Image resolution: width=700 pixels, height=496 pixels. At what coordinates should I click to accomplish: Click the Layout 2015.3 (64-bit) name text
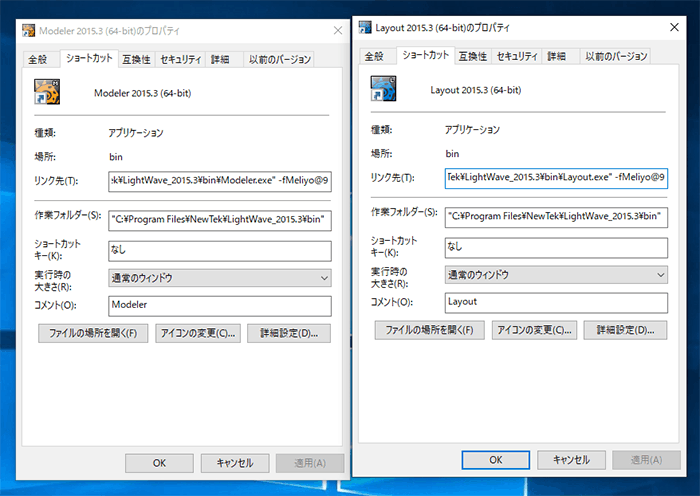coord(475,90)
